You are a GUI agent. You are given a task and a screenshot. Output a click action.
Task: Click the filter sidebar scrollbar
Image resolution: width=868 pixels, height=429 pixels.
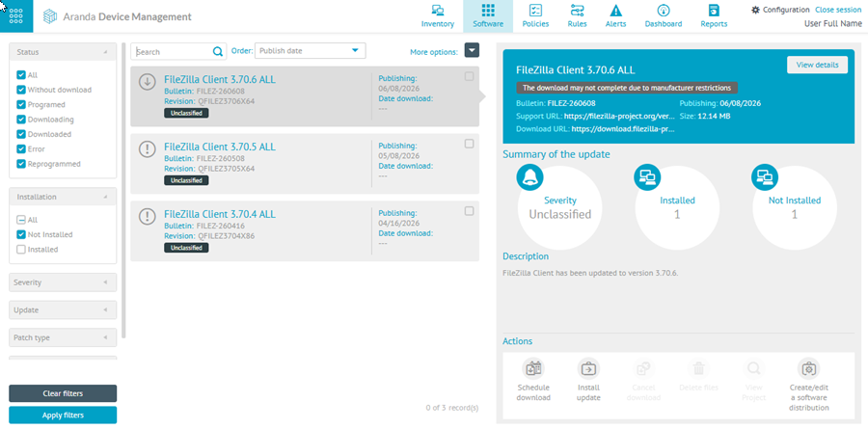124,191
